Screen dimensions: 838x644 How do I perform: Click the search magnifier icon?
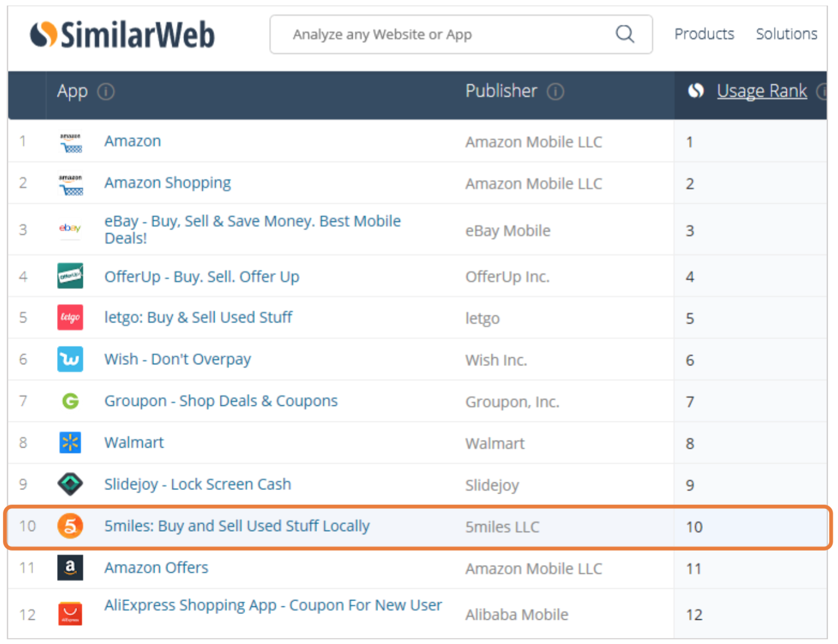[x=625, y=34]
